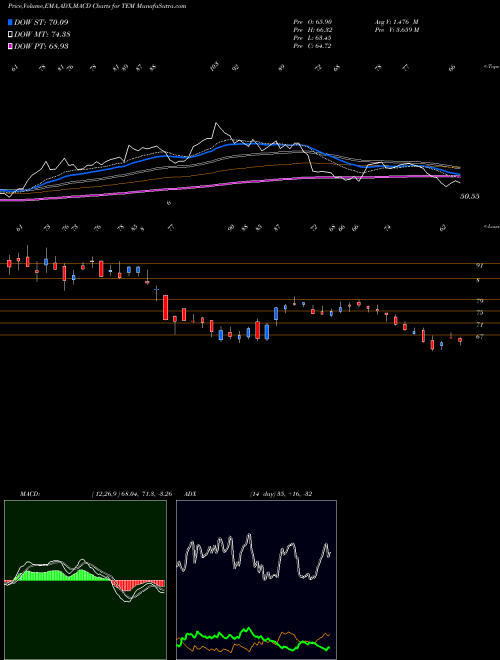Click the 71 price level label
500x660 pixels.
[x=479, y=325]
